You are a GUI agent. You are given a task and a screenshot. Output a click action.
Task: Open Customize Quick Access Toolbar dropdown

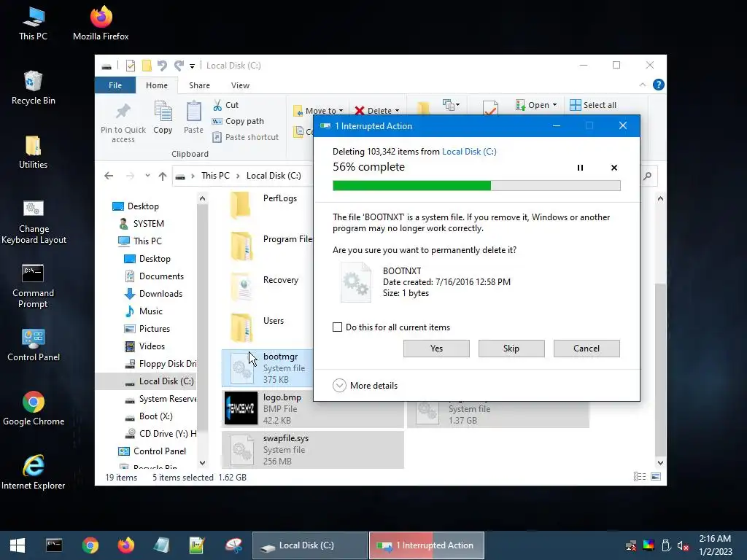click(192, 66)
